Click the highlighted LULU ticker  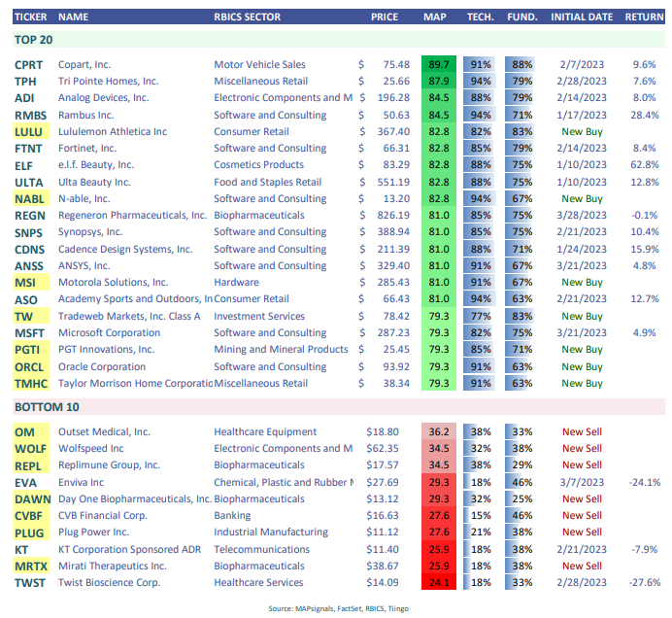pyautogui.click(x=31, y=131)
